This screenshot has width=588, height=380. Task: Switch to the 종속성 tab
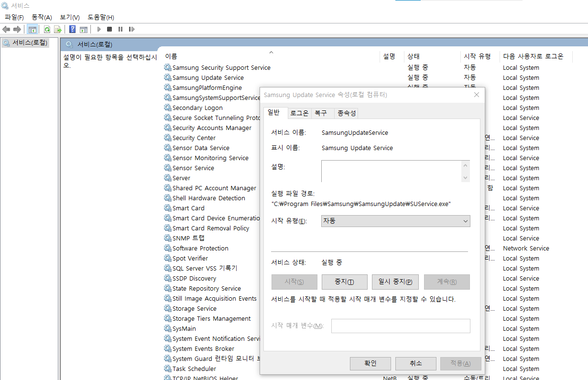pyautogui.click(x=347, y=113)
